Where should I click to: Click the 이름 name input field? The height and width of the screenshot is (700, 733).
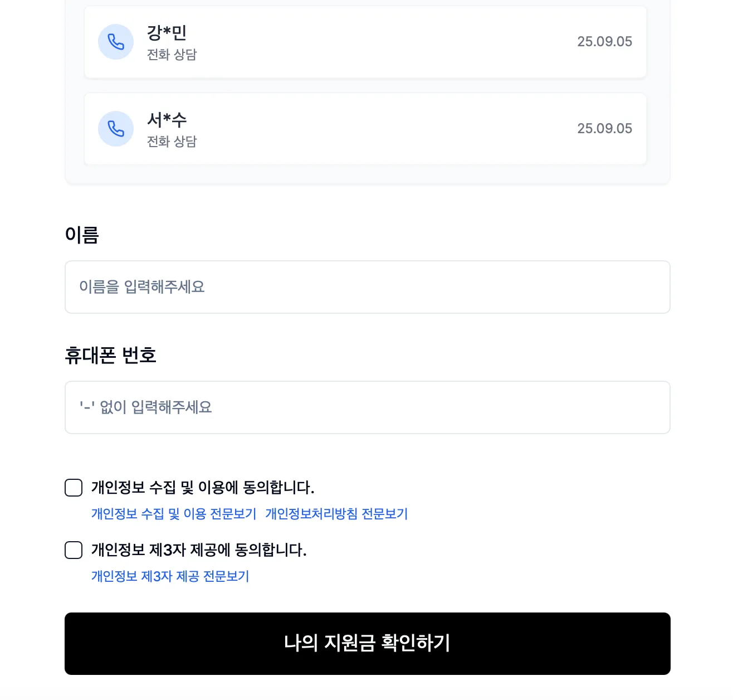(366, 287)
